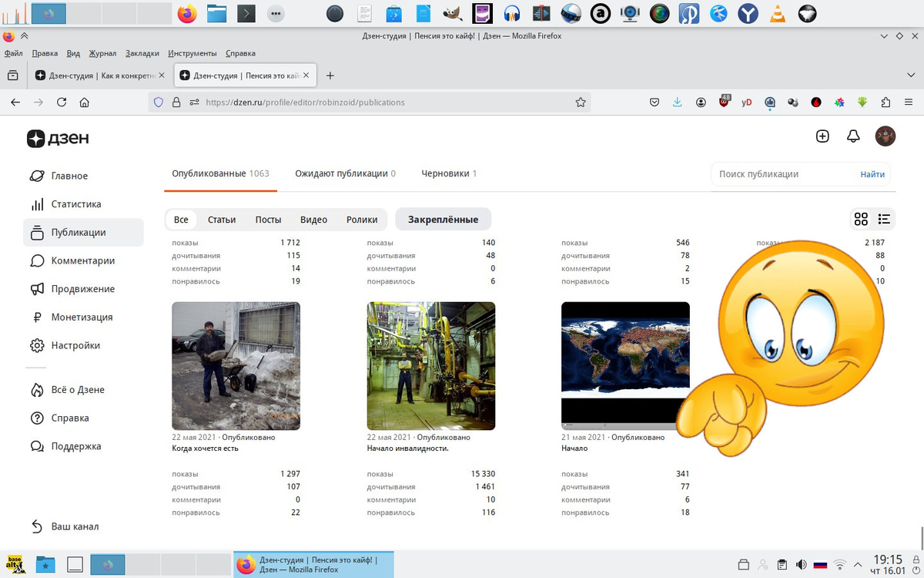Open Начало инвалидности thumbnail

(431, 366)
